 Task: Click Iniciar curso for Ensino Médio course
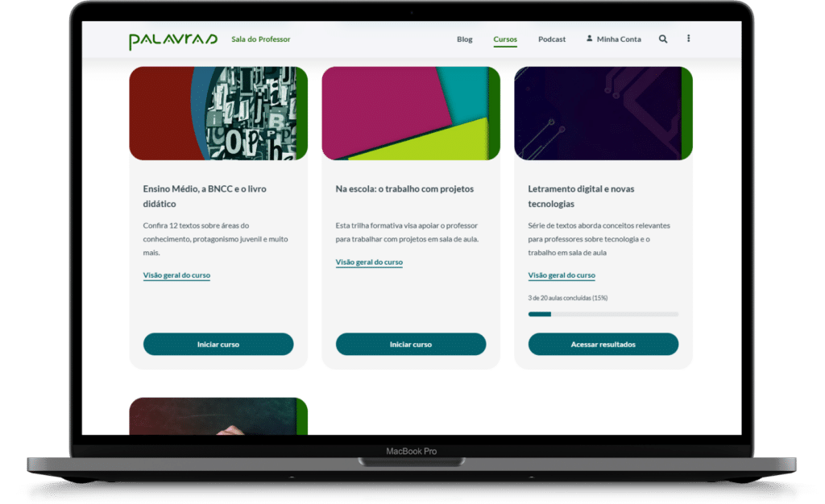click(x=218, y=344)
